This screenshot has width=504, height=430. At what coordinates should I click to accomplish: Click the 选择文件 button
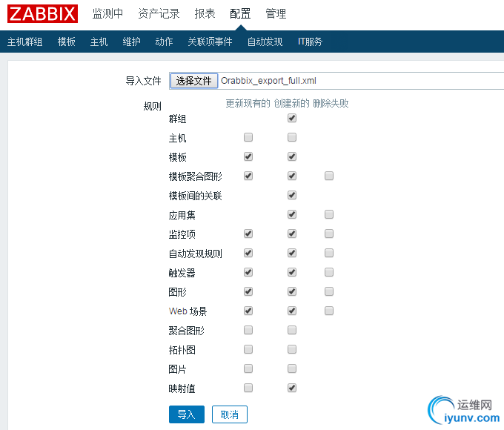(x=193, y=81)
